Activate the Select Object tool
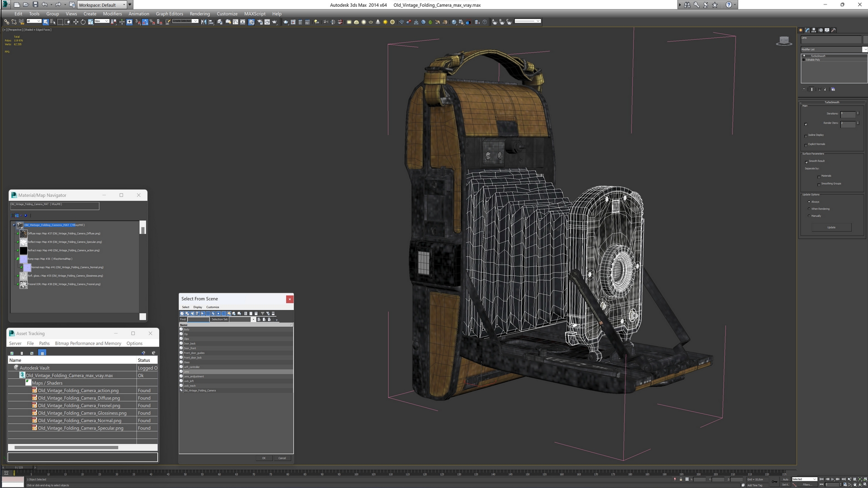This screenshot has height=488, width=868. (46, 22)
